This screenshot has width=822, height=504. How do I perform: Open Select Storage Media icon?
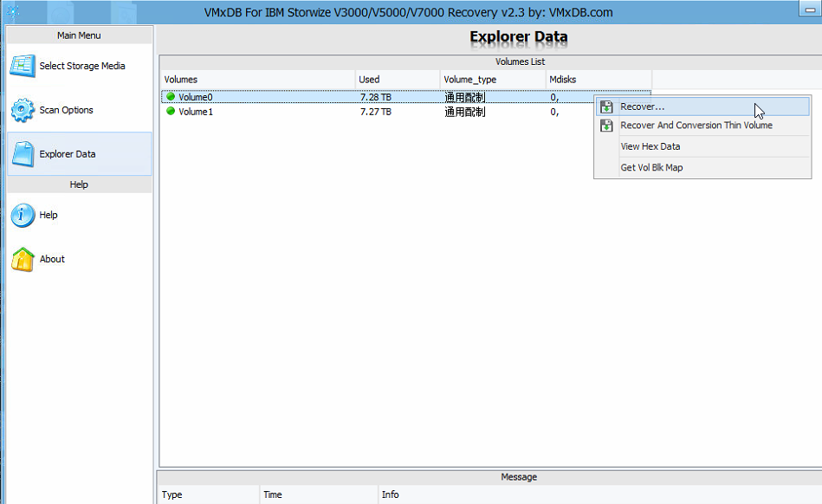pyautogui.click(x=23, y=66)
